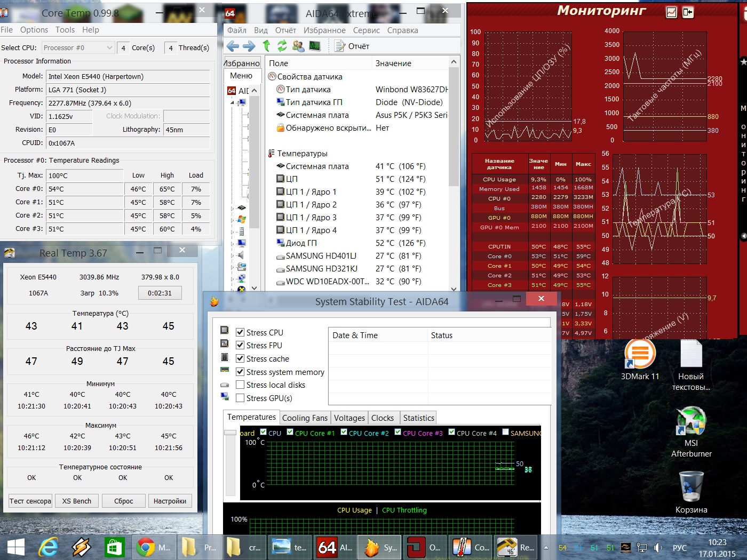Switch to Real Temp taskbar button
The width and height of the screenshot is (747, 560).
[516, 547]
